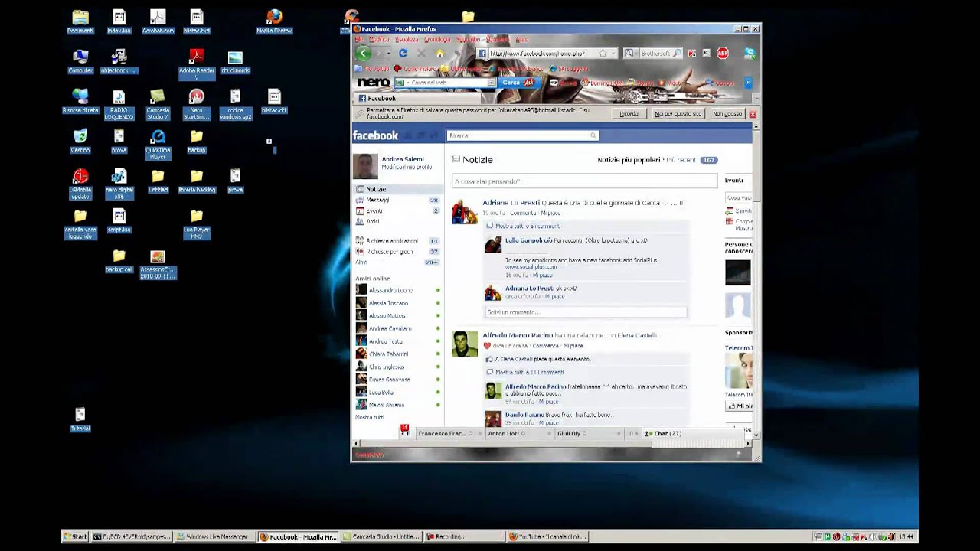The image size is (980, 551).
Task: Open the Modifica menu
Action: tap(380, 39)
